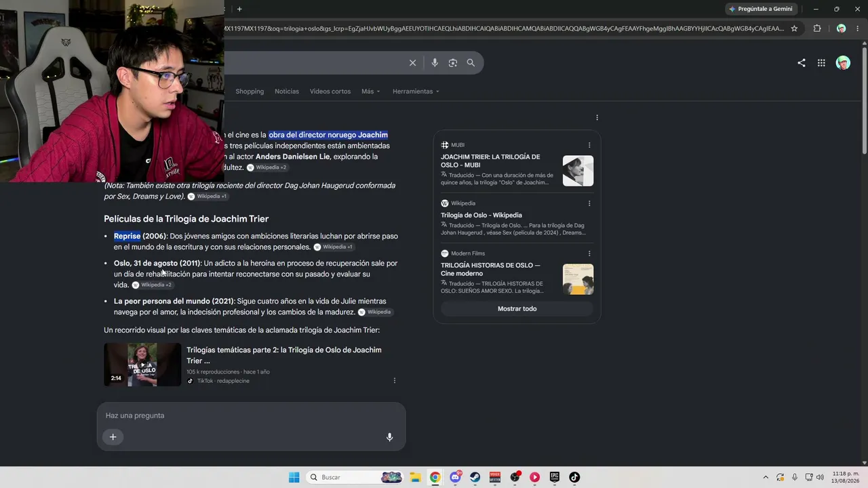Open the taskbar clock and date
Image resolution: width=868 pixels, height=488 pixels.
845,477
